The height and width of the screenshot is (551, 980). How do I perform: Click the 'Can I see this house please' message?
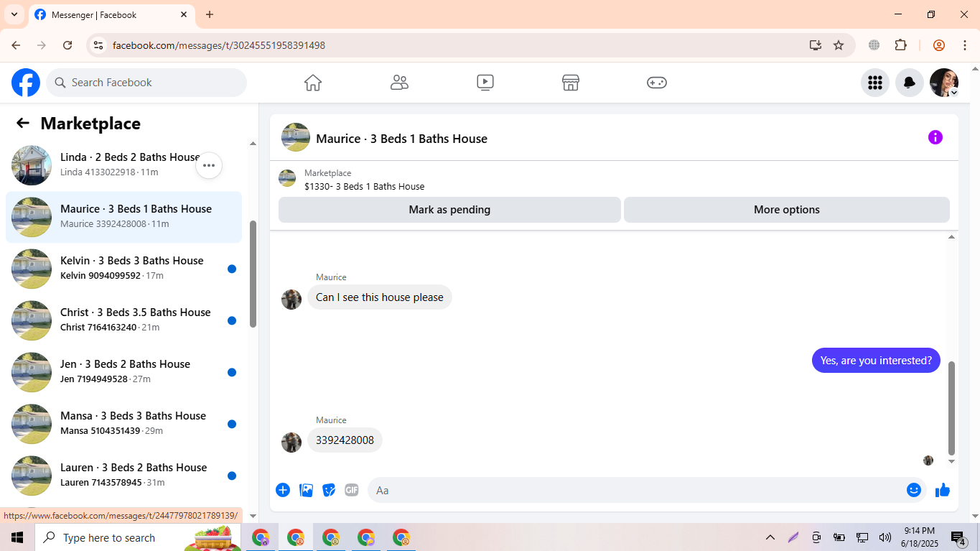pos(380,297)
